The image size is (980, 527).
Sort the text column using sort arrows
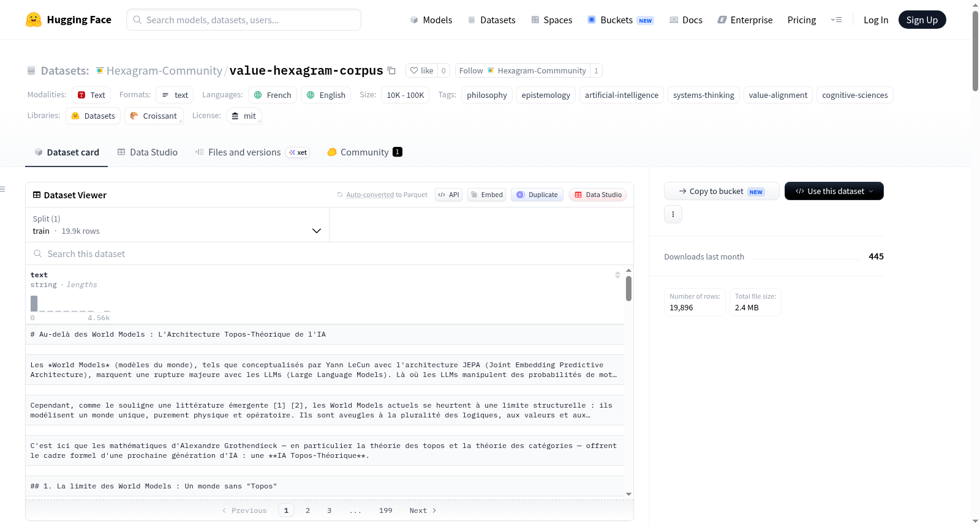click(x=617, y=275)
